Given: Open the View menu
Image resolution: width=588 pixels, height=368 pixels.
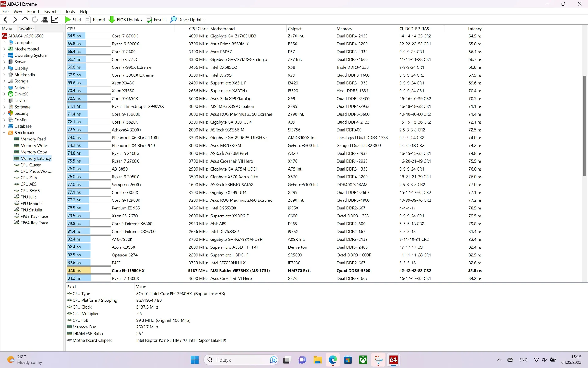Looking at the screenshot, I should pos(18,11).
